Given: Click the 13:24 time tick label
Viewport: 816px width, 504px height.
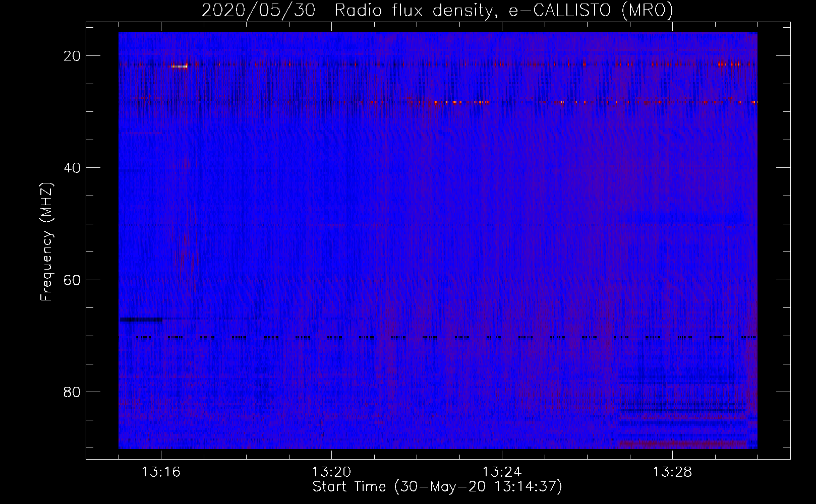Looking at the screenshot, I should tap(502, 472).
